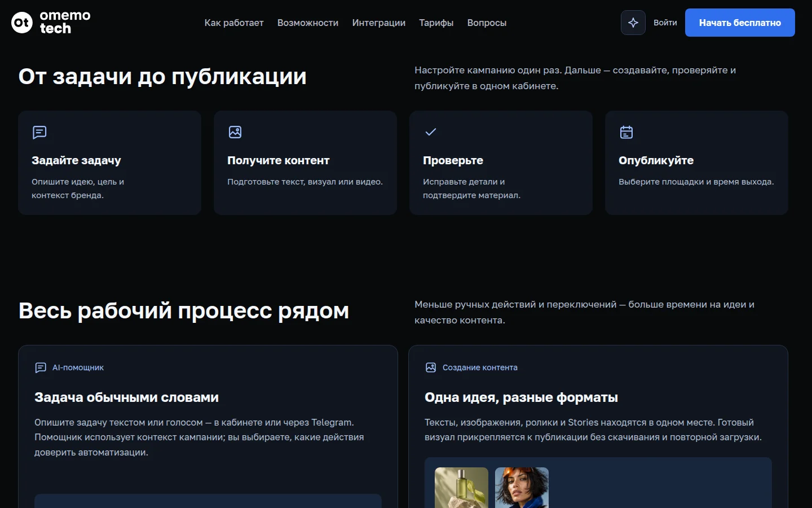
Task: Open the perfume bottle thumbnail
Action: [x=461, y=488]
